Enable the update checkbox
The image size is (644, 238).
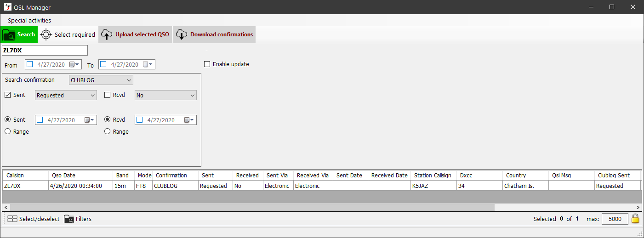click(207, 64)
